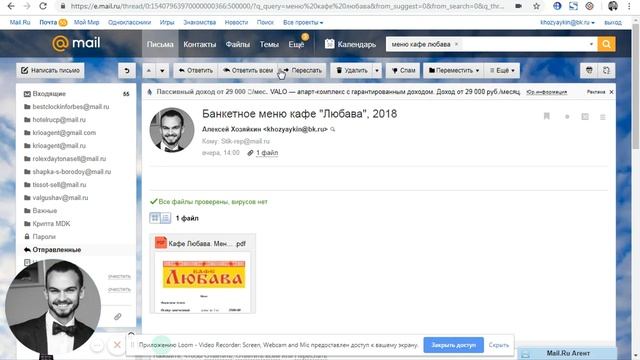Open the Все проекты dropdown
The width and height of the screenshot is (640, 360).
[x=303, y=22]
